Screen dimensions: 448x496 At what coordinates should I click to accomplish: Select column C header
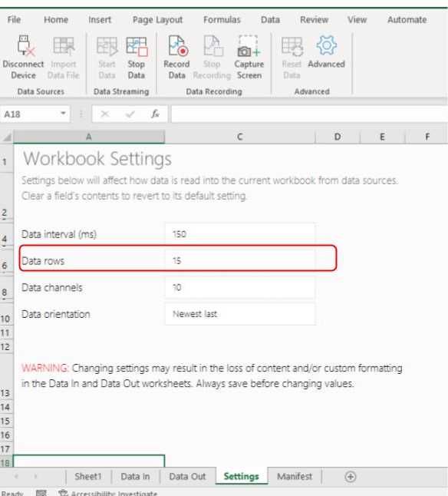[x=240, y=137]
